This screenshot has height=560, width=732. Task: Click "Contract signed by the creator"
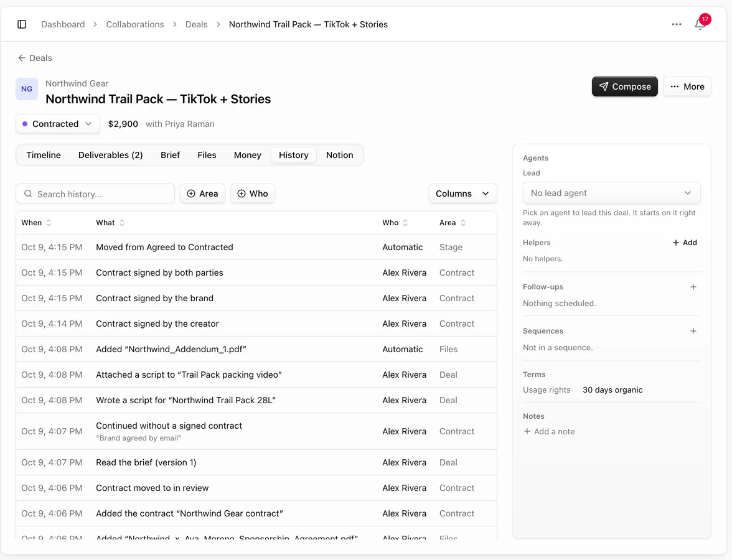[x=157, y=324]
